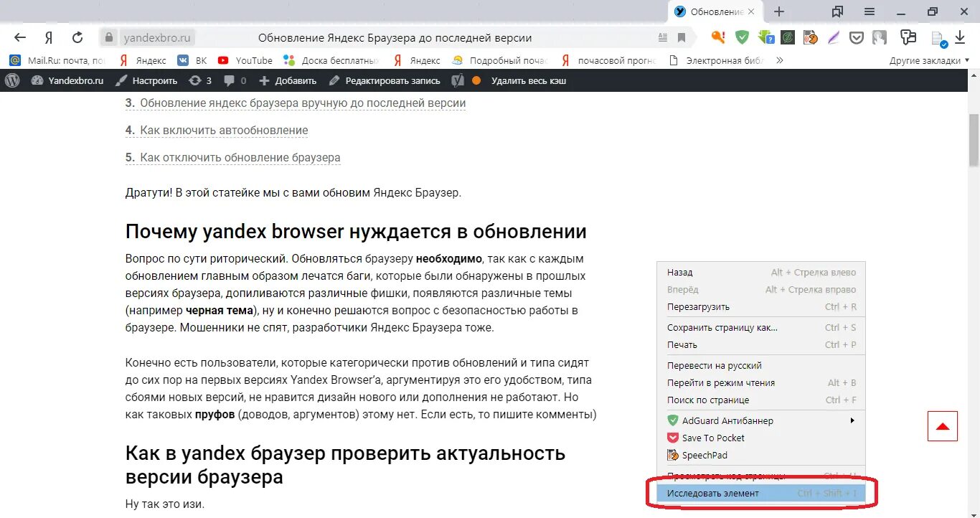
Task: Click 'Настроить' in the admin bar
Action: (x=146, y=80)
